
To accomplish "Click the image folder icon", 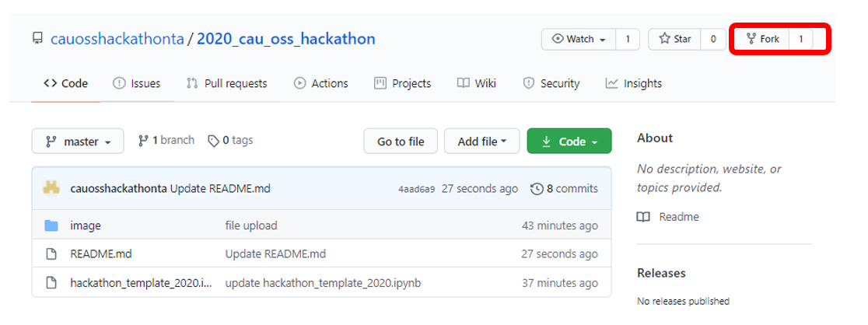I will tap(51, 225).
